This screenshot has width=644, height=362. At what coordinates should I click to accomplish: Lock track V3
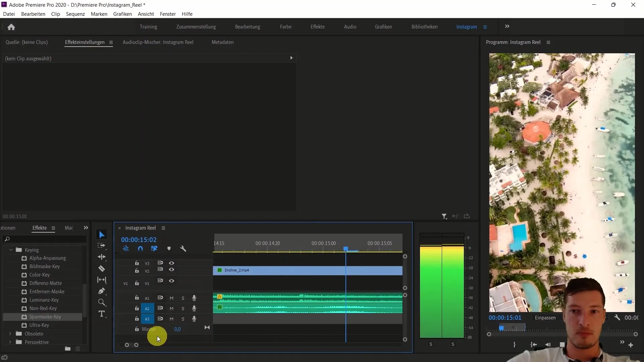tap(137, 263)
